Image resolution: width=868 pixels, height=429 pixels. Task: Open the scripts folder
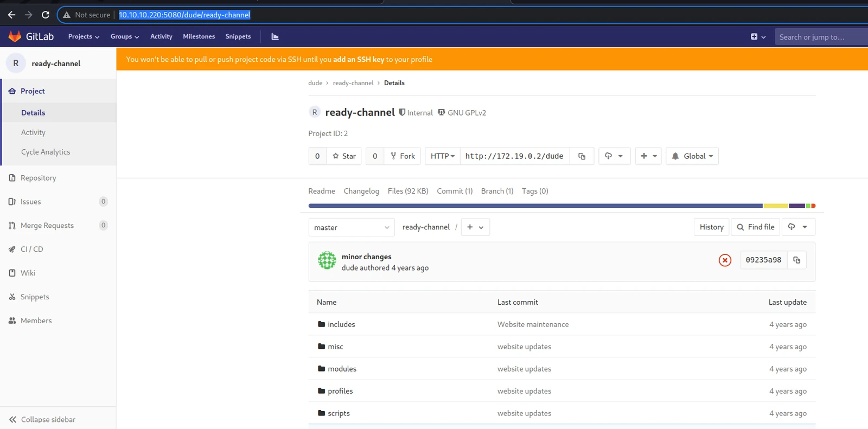(x=339, y=413)
